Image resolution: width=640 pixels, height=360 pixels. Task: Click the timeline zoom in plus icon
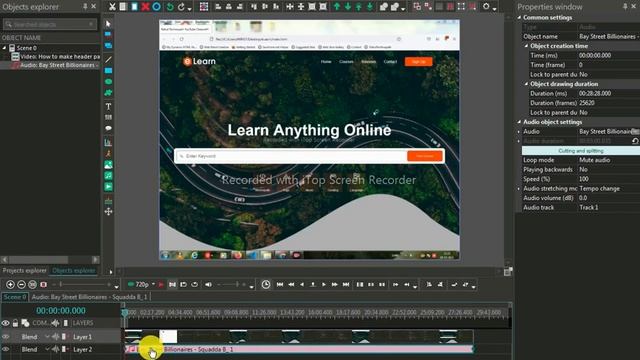[x=10, y=284]
